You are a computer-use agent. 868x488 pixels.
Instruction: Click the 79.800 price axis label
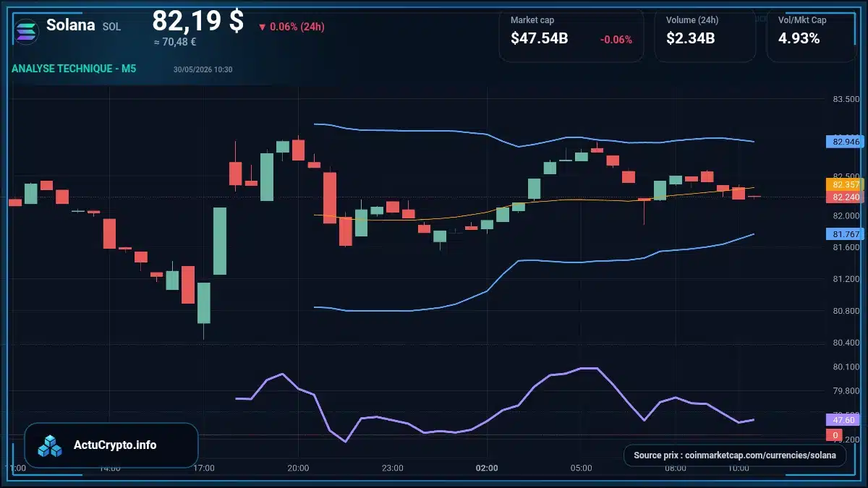pyautogui.click(x=846, y=391)
